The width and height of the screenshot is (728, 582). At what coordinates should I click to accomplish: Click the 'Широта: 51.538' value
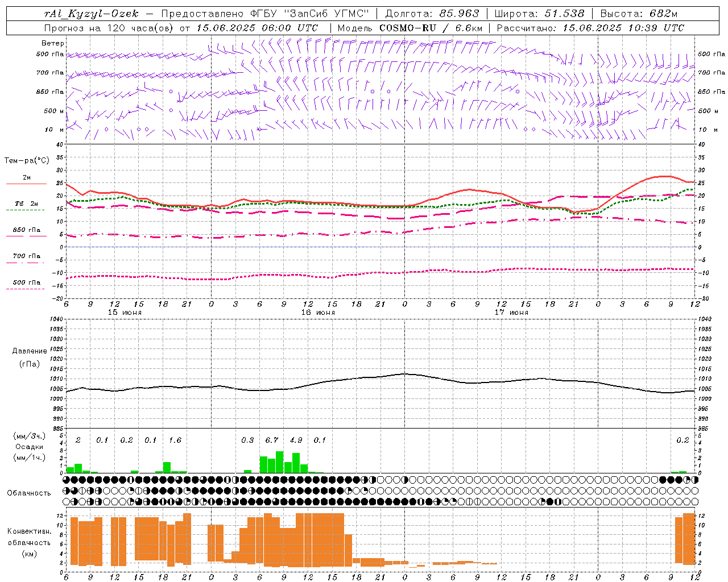(x=539, y=14)
